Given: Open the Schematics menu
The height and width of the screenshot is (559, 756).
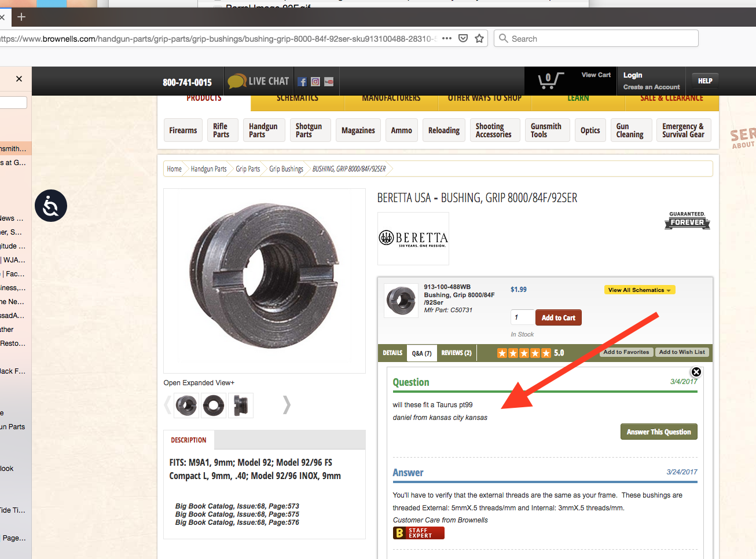Looking at the screenshot, I should tap(298, 98).
